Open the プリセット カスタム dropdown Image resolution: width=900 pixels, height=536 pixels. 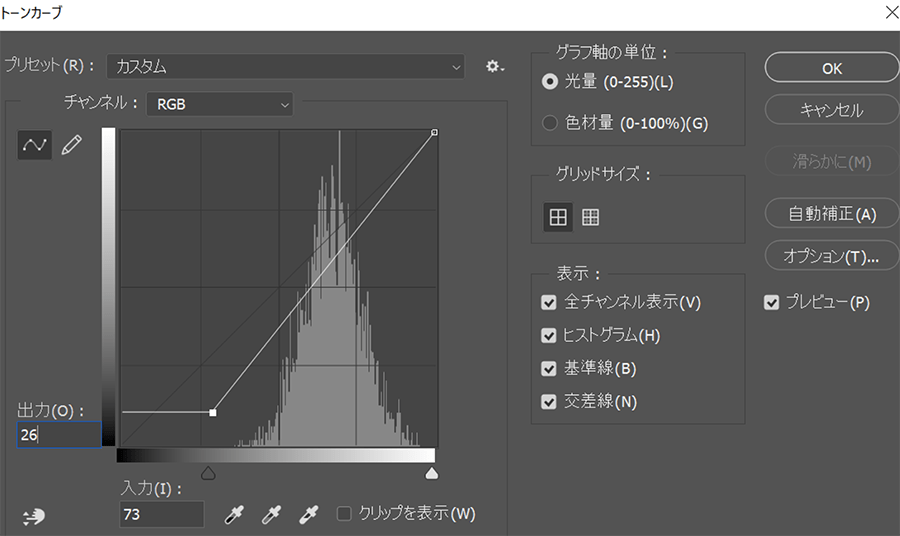(x=285, y=67)
